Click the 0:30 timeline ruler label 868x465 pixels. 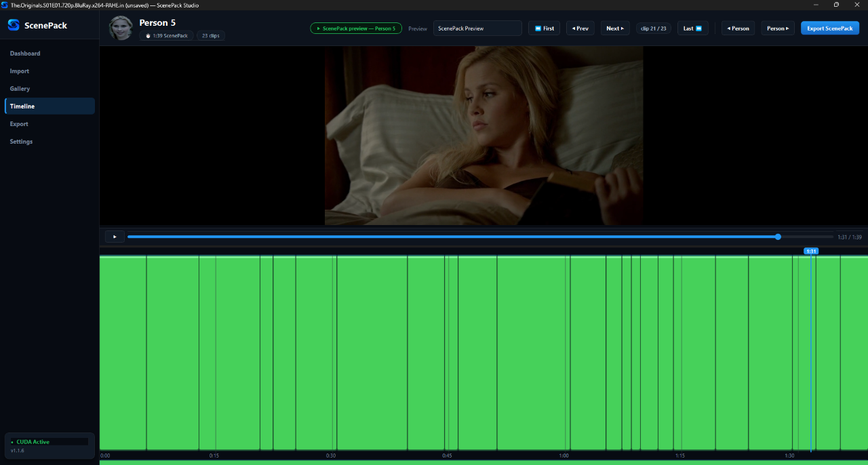[331, 456]
